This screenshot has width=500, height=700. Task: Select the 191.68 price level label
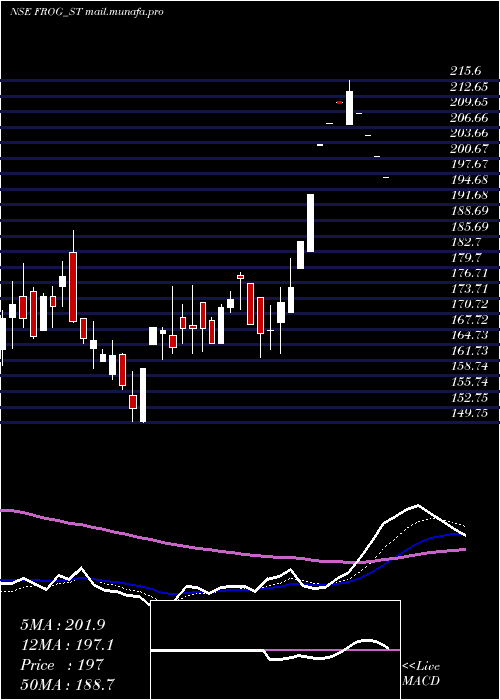pos(469,196)
